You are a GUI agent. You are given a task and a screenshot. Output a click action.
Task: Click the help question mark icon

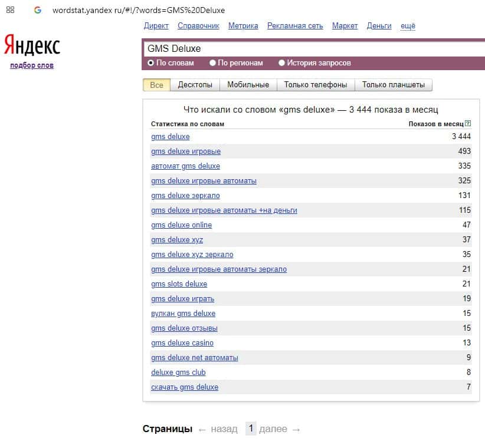(468, 124)
